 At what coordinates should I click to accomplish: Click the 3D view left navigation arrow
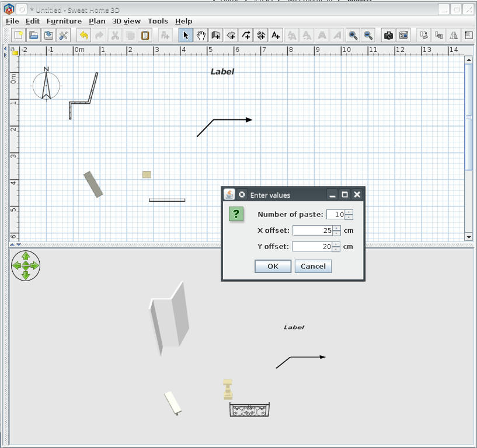coord(16,265)
